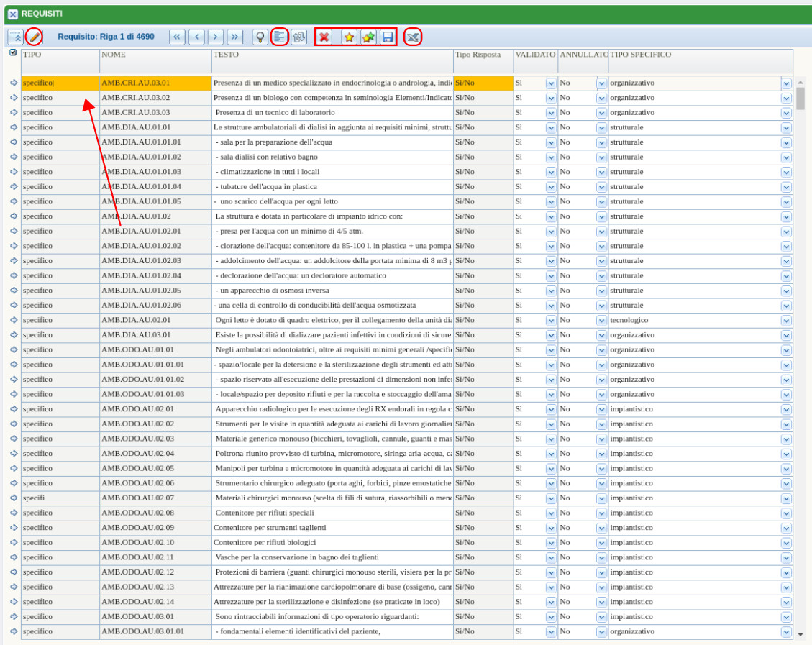Click the scrollbar down arrow of the grid
The image size is (812, 645).
(x=800, y=634)
